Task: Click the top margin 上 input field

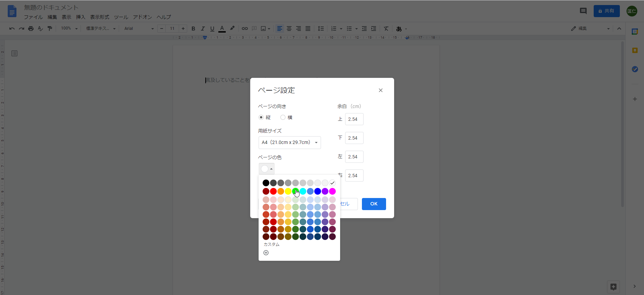Action: coord(354,119)
